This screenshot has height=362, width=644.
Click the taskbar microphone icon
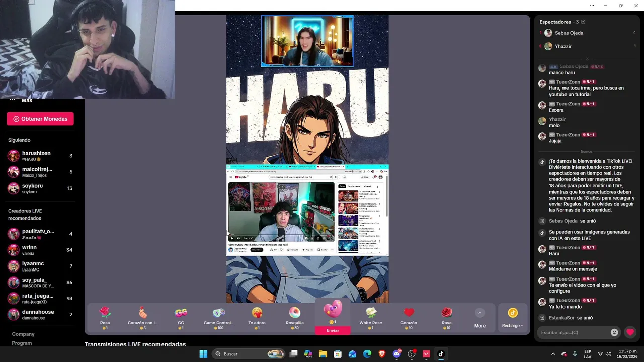coord(575,354)
